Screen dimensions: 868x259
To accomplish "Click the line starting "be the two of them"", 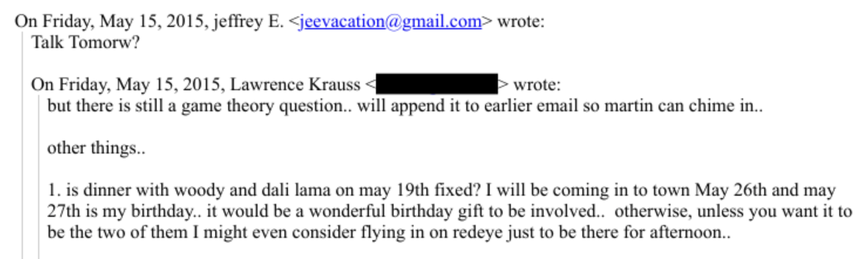I will click(388, 233).
